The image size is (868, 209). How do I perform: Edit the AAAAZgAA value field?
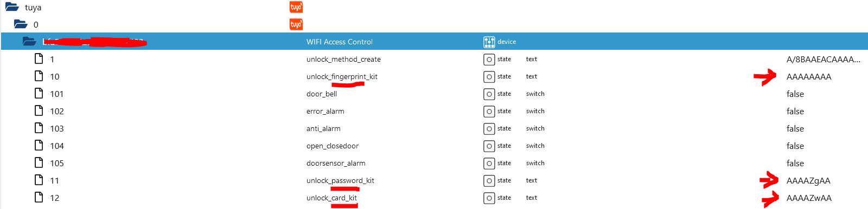808,181
